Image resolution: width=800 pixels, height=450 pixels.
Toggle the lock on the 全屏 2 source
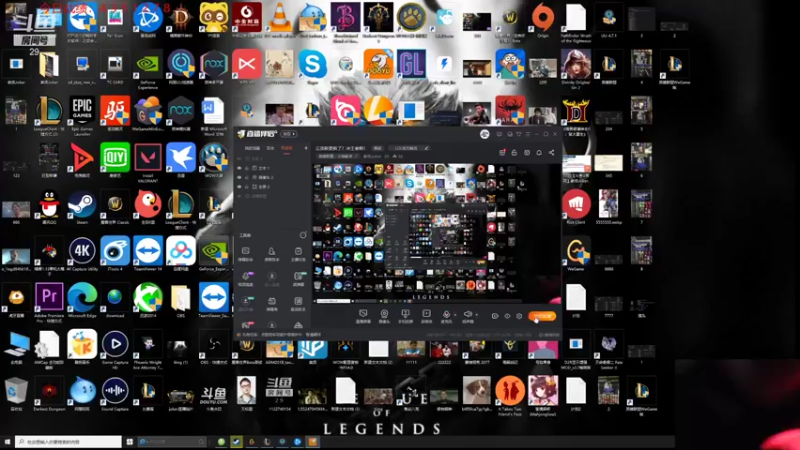pyautogui.click(x=247, y=187)
